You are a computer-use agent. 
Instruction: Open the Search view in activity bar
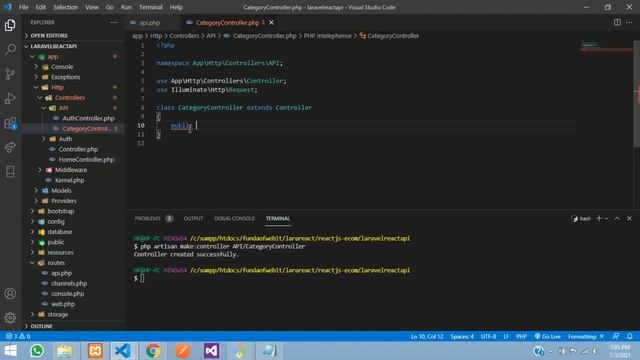point(10,49)
